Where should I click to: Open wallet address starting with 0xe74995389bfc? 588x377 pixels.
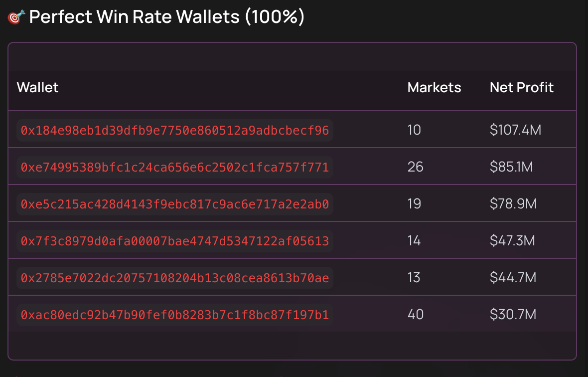175,168
